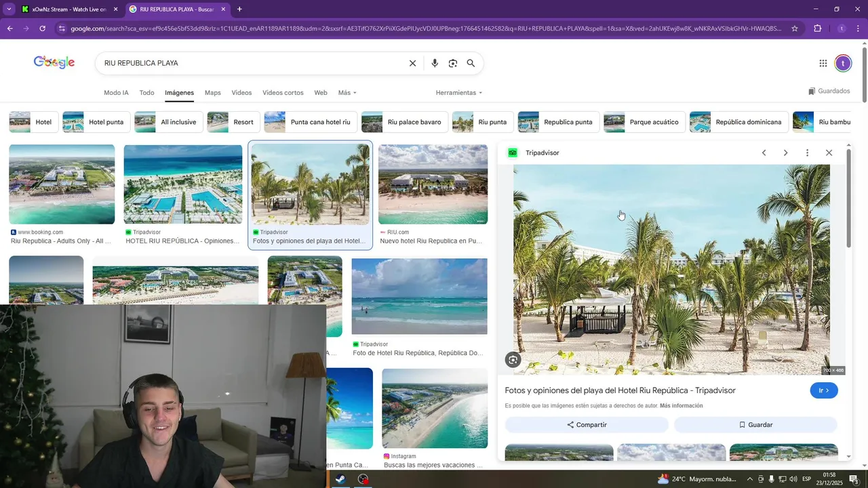Filter by the Hotel punta chip
Image resolution: width=868 pixels, height=488 pixels.
click(x=96, y=122)
